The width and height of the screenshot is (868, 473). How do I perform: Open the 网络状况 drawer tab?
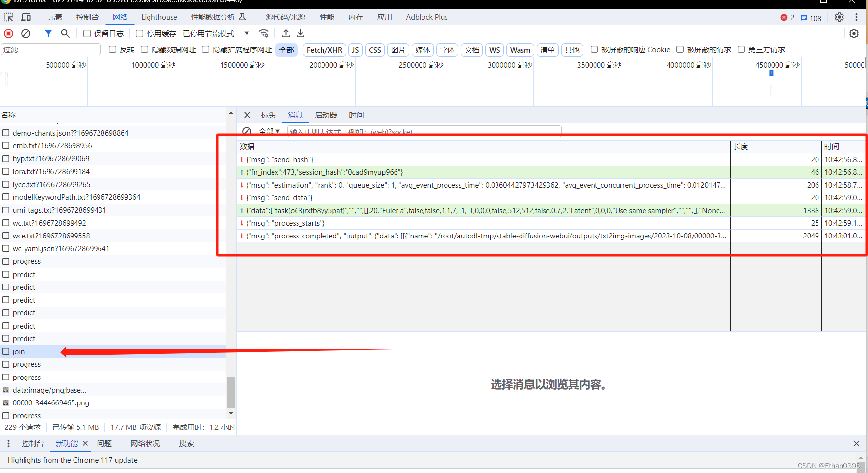145,443
